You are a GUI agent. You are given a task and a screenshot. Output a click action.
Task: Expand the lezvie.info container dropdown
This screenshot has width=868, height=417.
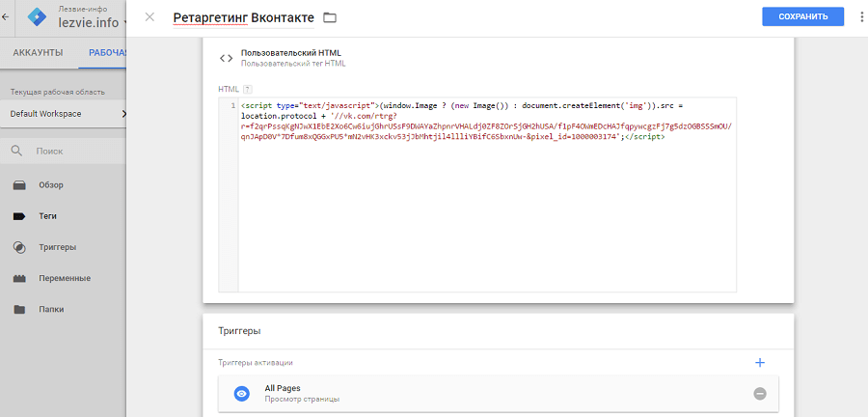point(123,22)
